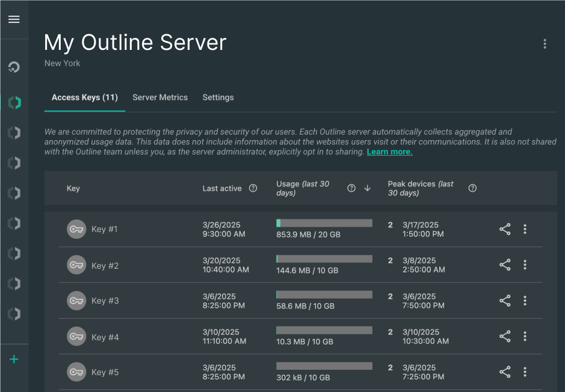Screen dimensions: 565x392
Task: Click the key icon next to Key #2
Action: [x=76, y=265]
